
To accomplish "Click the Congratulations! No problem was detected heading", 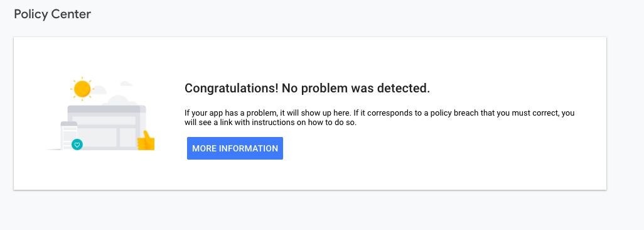I will click(307, 88).
